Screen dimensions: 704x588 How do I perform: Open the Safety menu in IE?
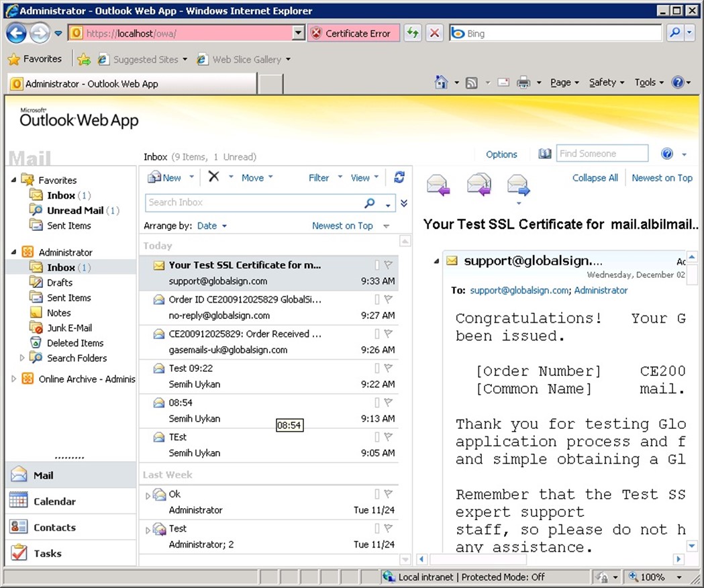point(606,82)
